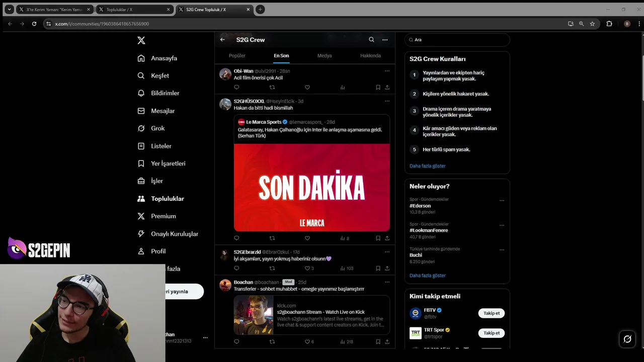Repost S2GHÜSOXXL's Hakan post

(x=272, y=238)
